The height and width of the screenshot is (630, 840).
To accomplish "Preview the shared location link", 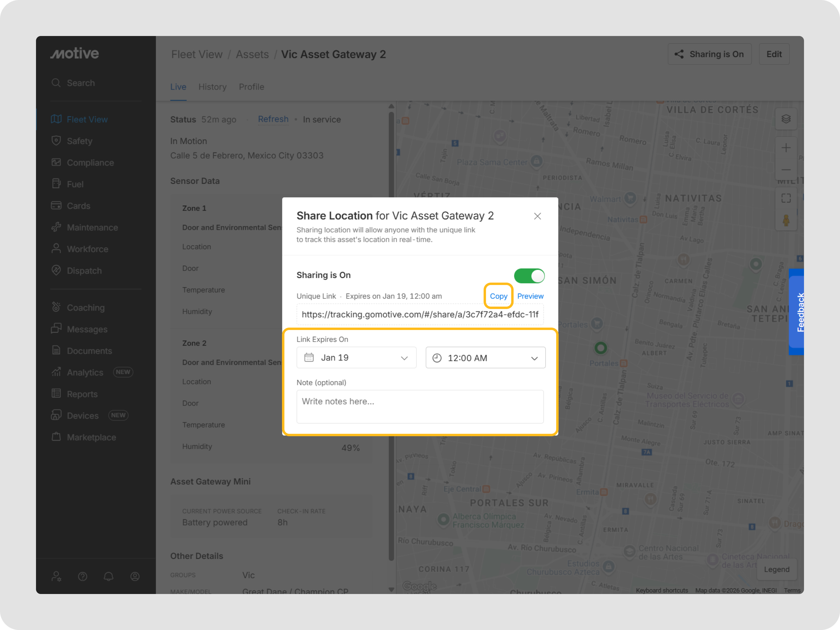I will 530,296.
